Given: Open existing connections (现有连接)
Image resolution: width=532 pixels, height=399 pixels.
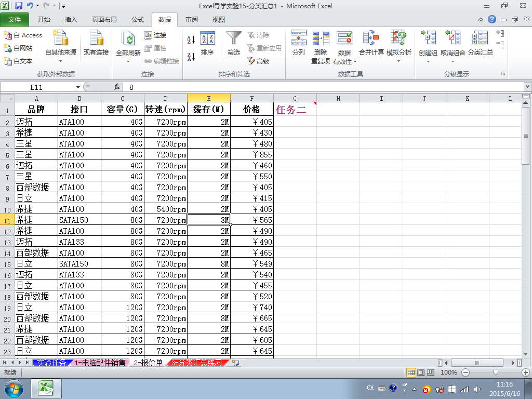Looking at the screenshot, I should pyautogui.click(x=96, y=43).
